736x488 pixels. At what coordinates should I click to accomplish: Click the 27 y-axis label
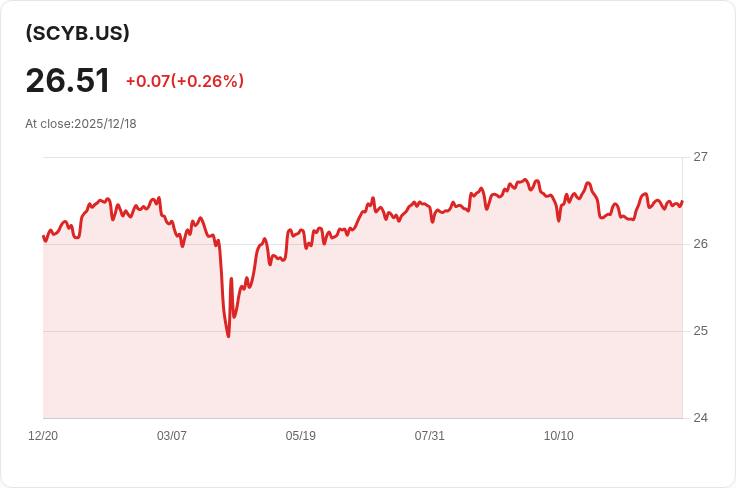point(700,157)
